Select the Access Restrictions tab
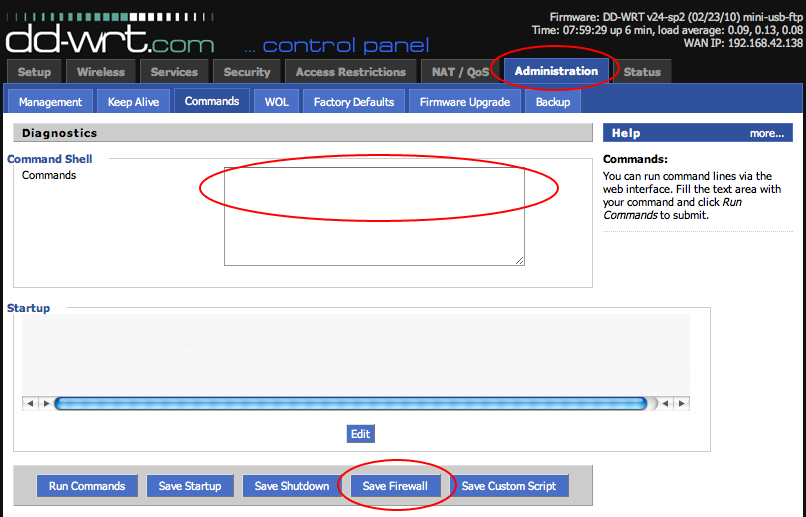The image size is (806, 517). [x=350, y=72]
